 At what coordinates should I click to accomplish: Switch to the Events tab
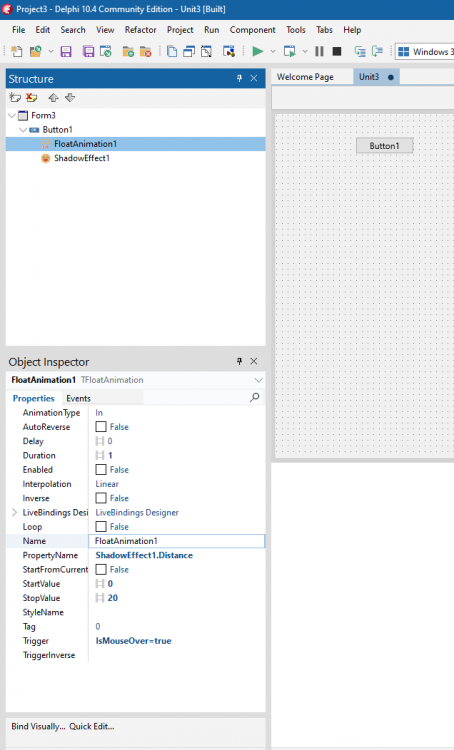78,398
